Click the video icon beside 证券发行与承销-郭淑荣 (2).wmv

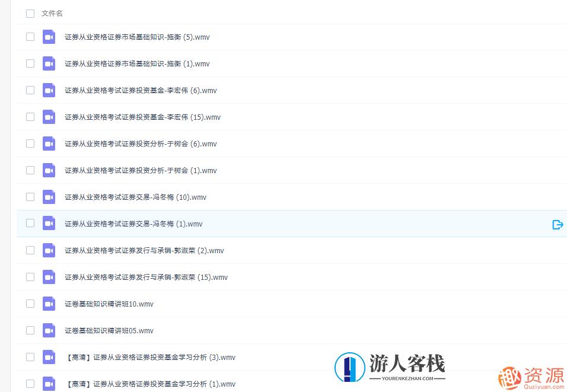pos(49,250)
